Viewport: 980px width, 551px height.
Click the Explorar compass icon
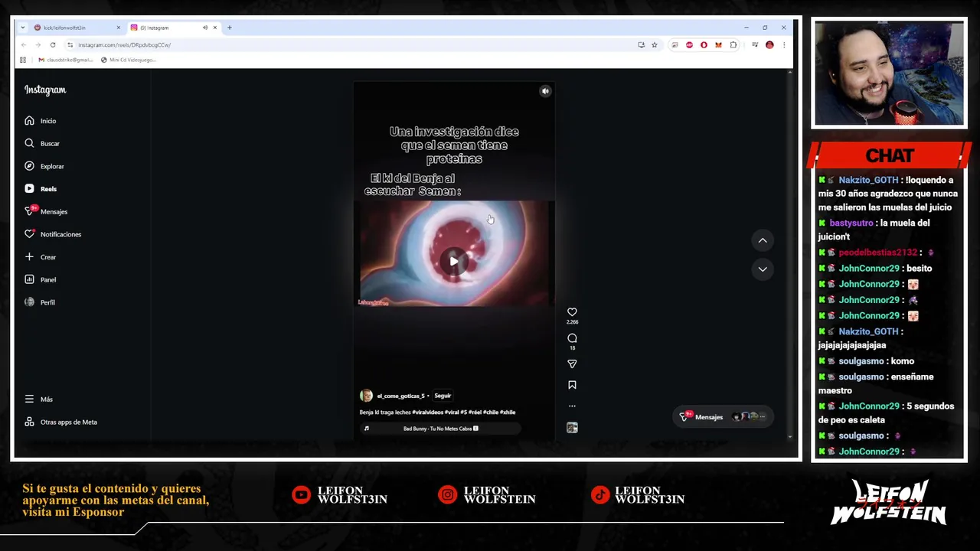click(29, 166)
